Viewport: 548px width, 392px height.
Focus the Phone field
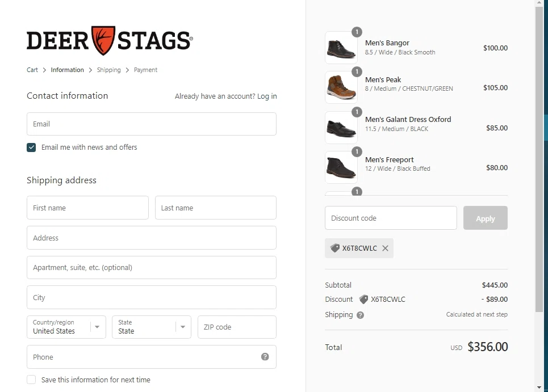click(x=152, y=357)
